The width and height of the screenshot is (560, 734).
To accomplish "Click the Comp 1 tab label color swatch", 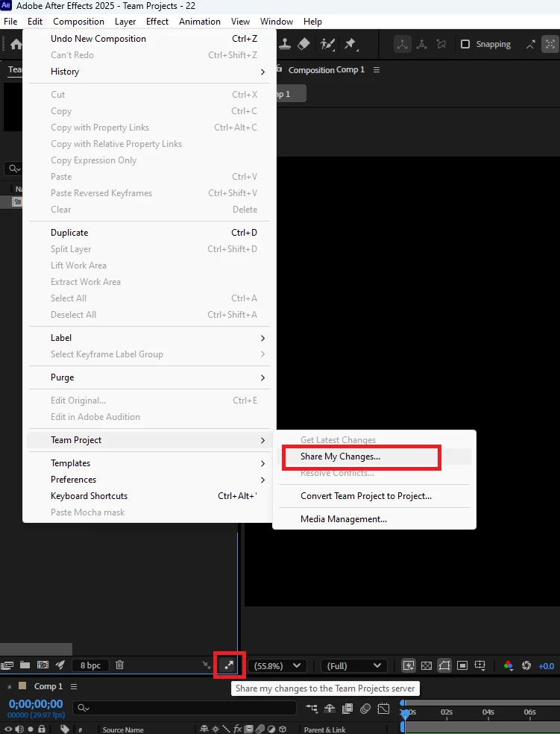I will (x=22, y=686).
